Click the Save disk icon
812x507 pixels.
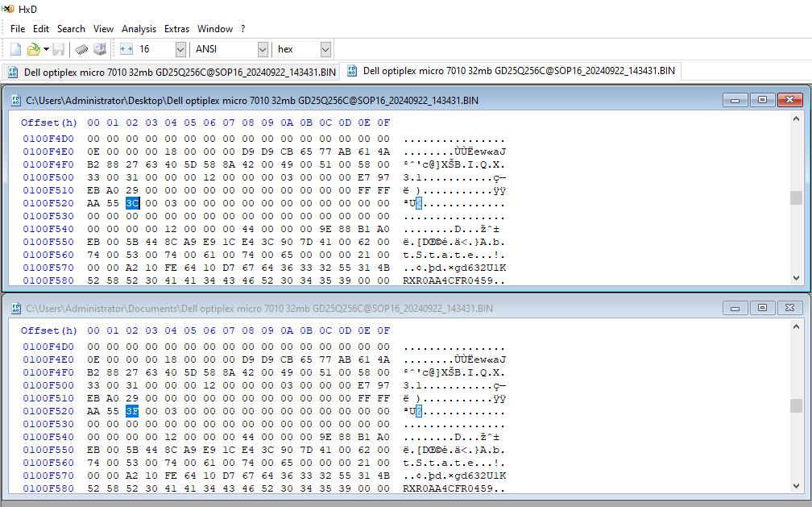click(x=59, y=49)
